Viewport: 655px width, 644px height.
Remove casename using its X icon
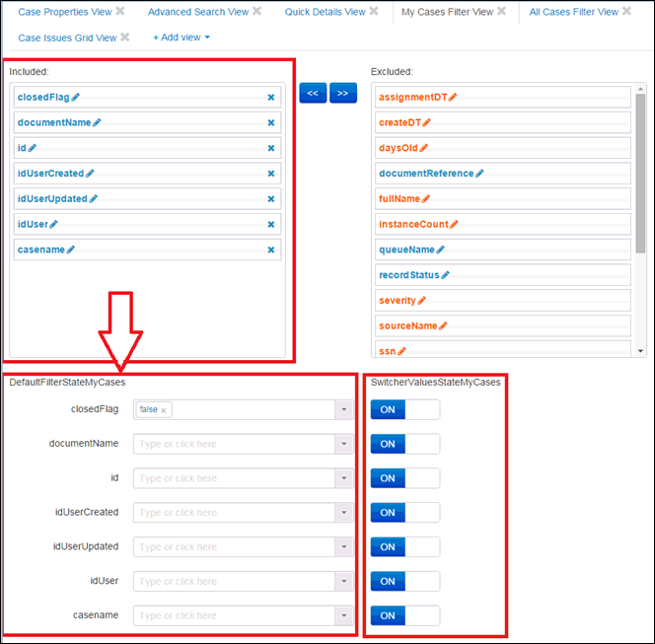click(x=270, y=250)
